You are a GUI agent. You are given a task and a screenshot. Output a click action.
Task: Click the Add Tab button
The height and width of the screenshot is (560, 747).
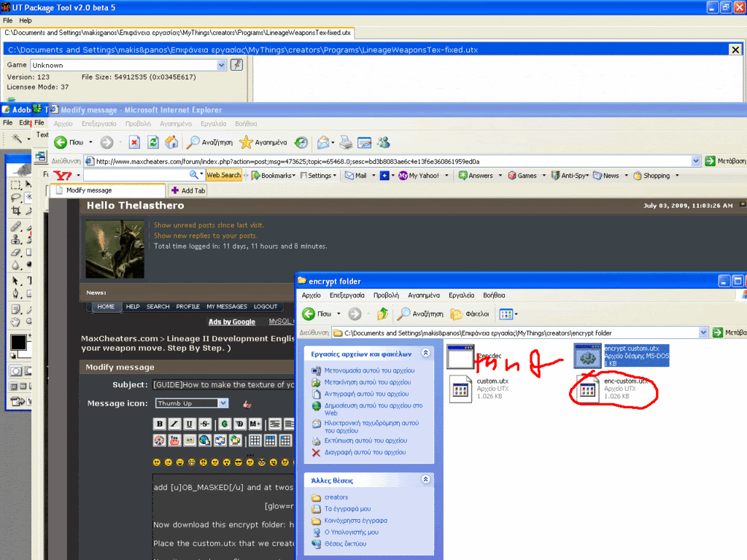click(x=188, y=190)
